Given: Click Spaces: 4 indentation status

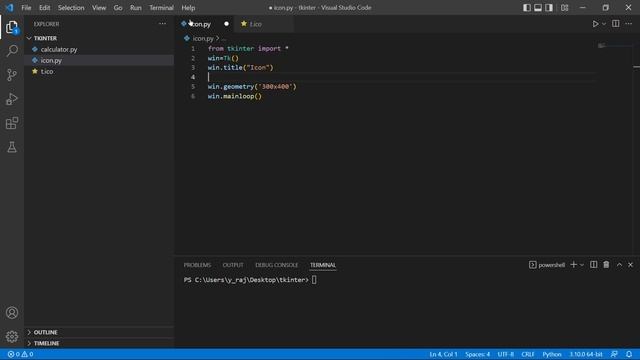Looking at the screenshot, I should (477, 354).
